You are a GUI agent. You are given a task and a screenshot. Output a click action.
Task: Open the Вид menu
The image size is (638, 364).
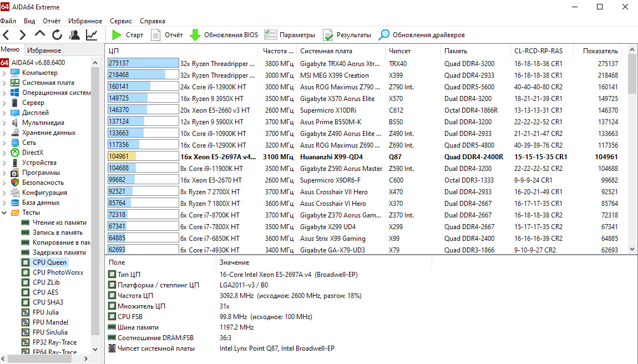(29, 21)
